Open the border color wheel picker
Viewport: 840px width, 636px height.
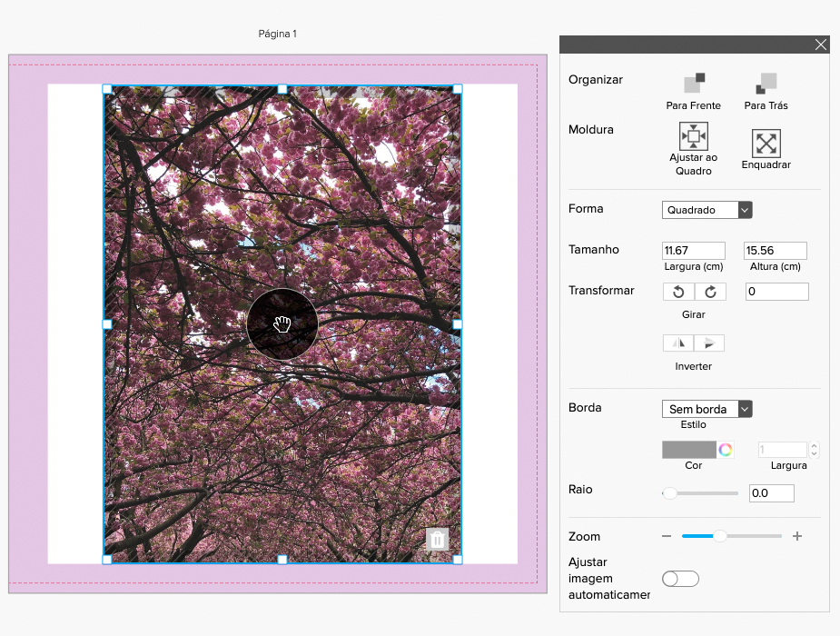tap(726, 450)
